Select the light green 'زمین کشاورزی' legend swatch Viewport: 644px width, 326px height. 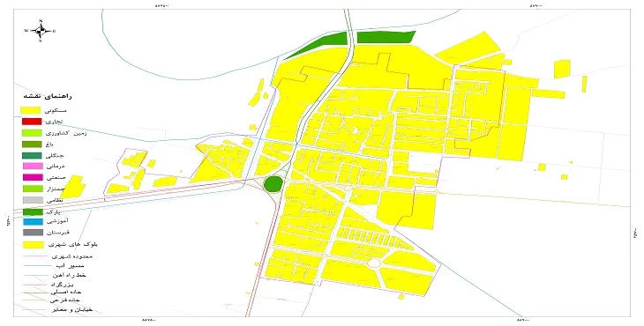[x=32, y=133]
